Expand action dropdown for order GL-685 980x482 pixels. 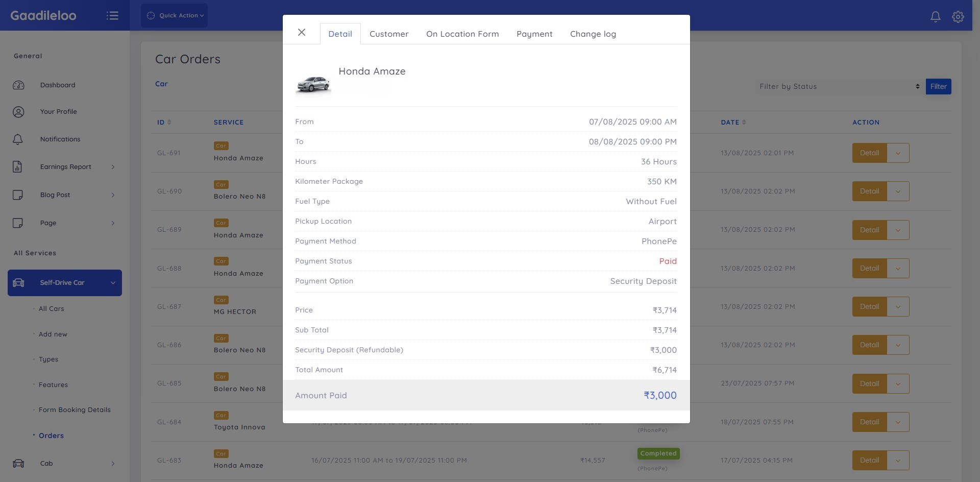click(x=898, y=383)
